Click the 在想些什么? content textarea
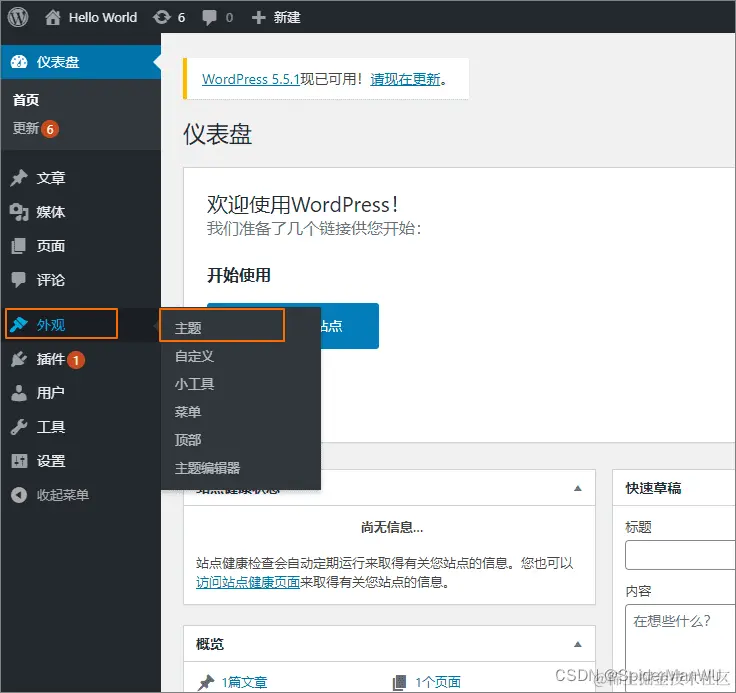The width and height of the screenshot is (736, 693). (x=681, y=648)
